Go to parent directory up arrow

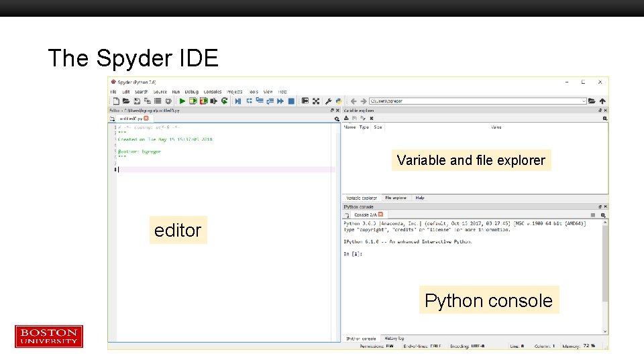click(602, 101)
